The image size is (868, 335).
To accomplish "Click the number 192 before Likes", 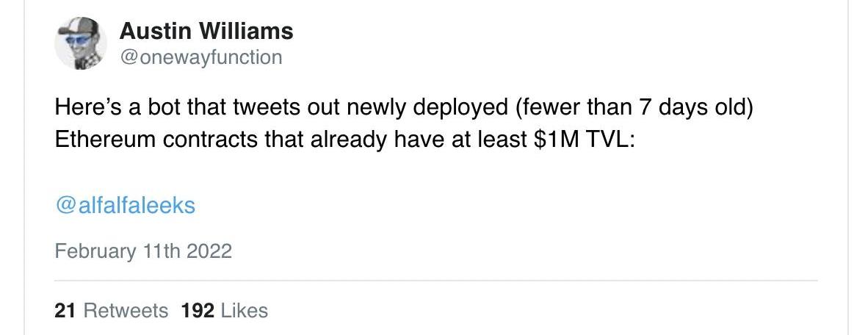I will pyautogui.click(x=198, y=311).
